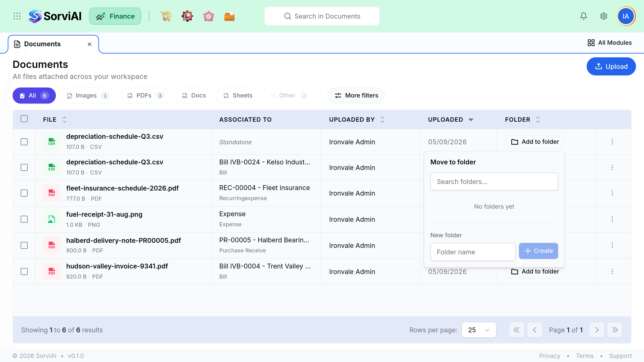Close the Documents tab
Image resolution: width=644 pixels, height=362 pixels.
90,44
